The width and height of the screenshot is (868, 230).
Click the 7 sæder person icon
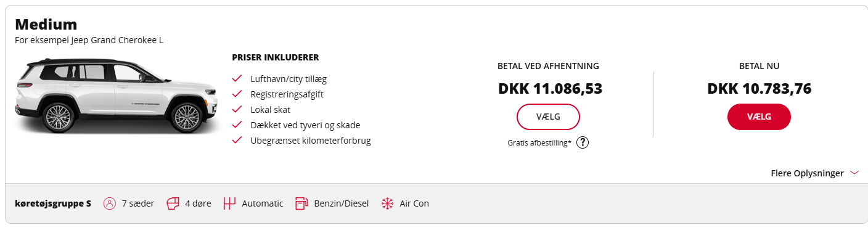tap(110, 203)
